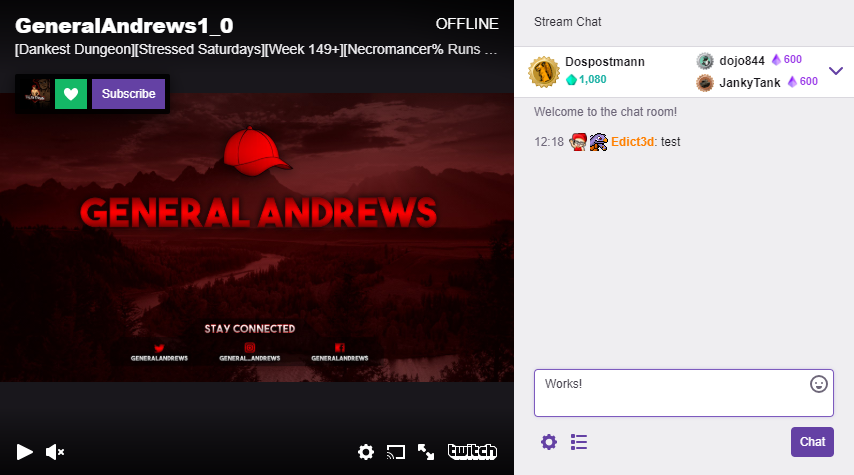Open Edict3d user card
854x475 pixels.
(x=632, y=142)
